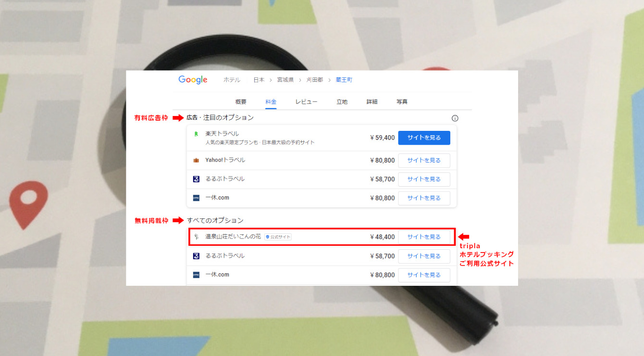Click サイトを見る for 一休.com in ad options
The width and height of the screenshot is (644, 356).
(424, 198)
